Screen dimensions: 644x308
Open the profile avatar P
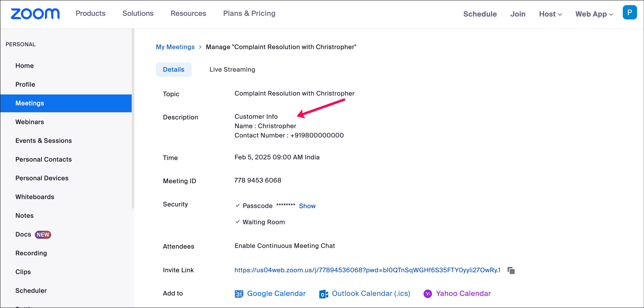coord(629,12)
